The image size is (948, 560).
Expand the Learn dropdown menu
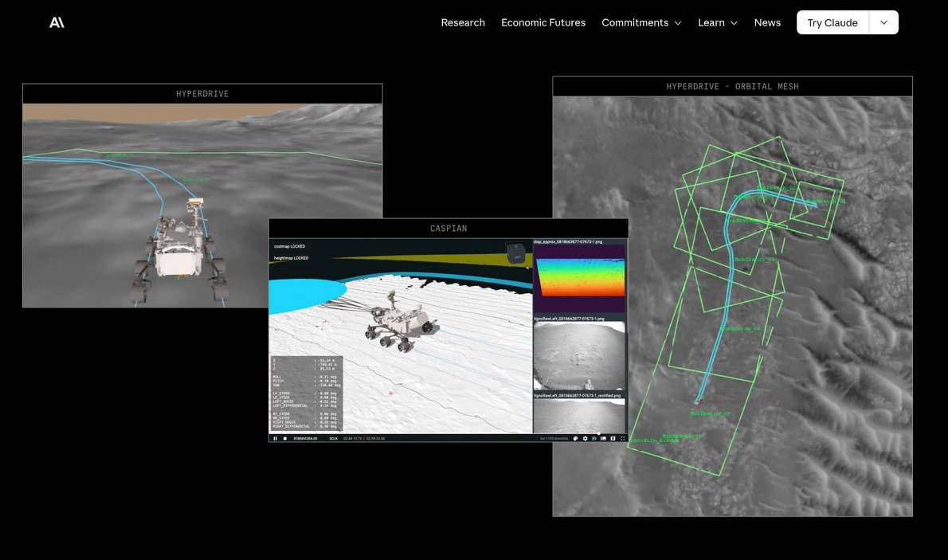tap(717, 22)
